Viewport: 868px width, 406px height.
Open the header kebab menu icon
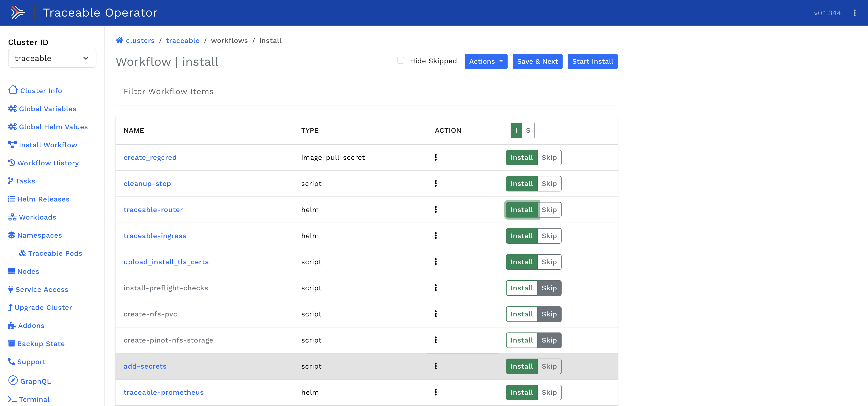pyautogui.click(x=854, y=13)
